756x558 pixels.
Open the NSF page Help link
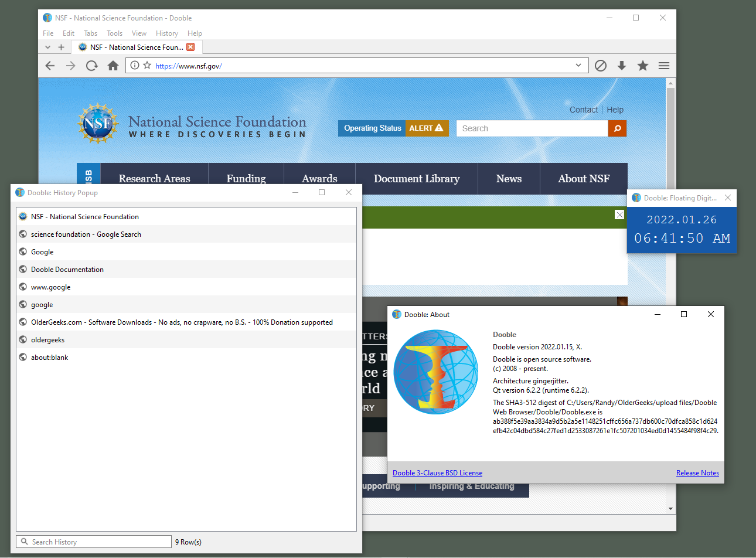615,110
